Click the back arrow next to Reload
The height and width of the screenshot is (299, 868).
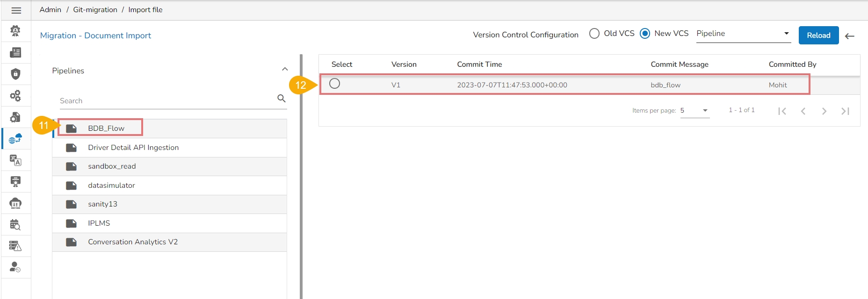tap(850, 36)
